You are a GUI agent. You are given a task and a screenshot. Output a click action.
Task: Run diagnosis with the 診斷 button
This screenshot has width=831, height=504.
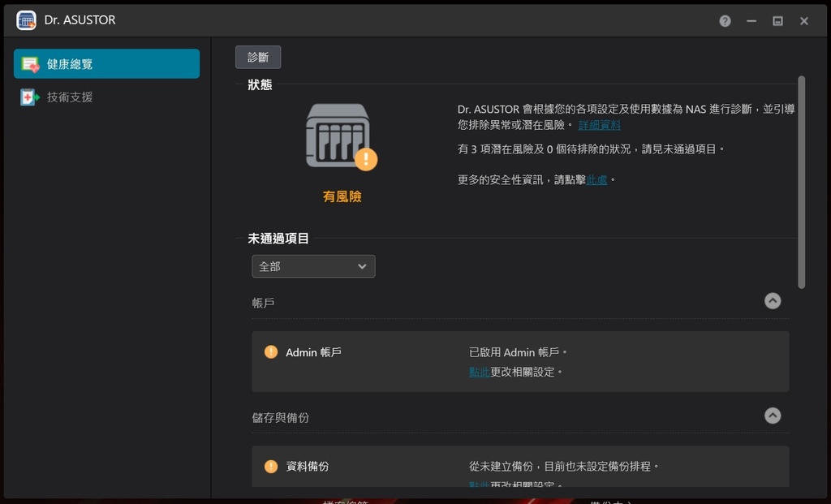[x=258, y=57]
